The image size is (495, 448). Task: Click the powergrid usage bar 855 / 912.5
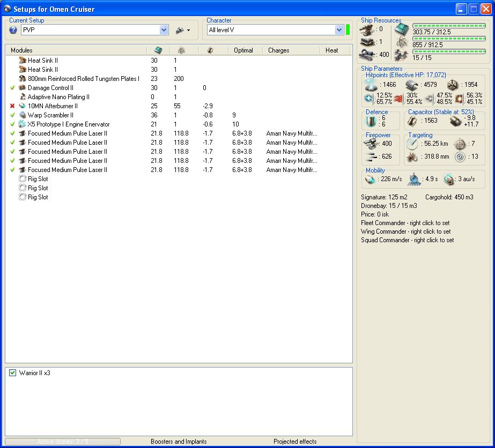tap(449, 39)
